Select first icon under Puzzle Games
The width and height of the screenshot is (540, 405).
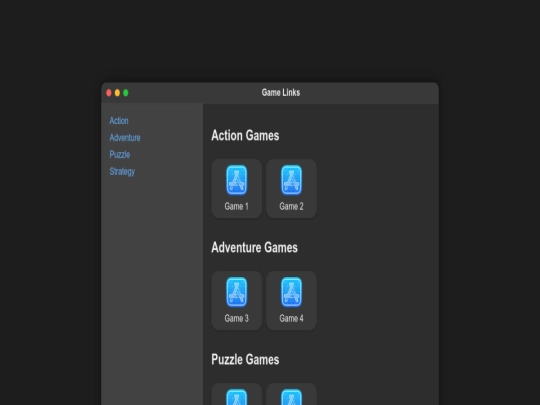click(x=237, y=397)
